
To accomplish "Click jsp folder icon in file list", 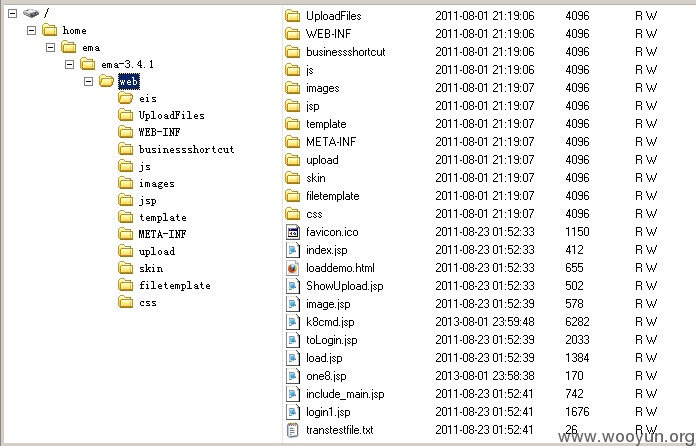I will click(x=293, y=106).
